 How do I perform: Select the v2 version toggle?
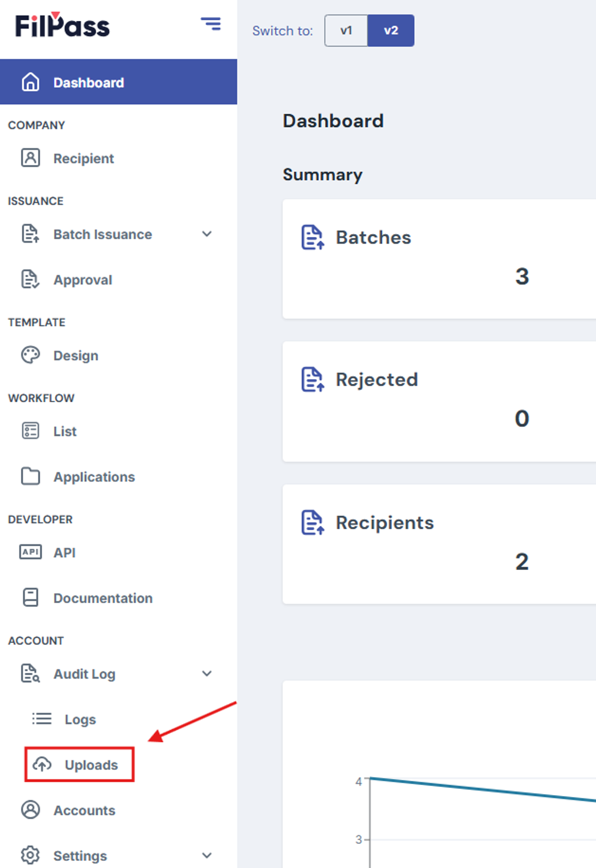(x=391, y=30)
